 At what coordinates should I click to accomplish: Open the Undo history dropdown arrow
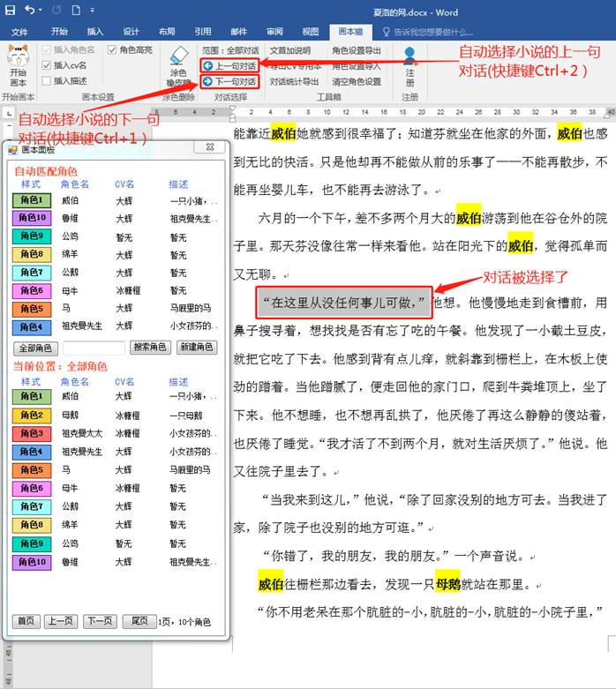click(41, 10)
